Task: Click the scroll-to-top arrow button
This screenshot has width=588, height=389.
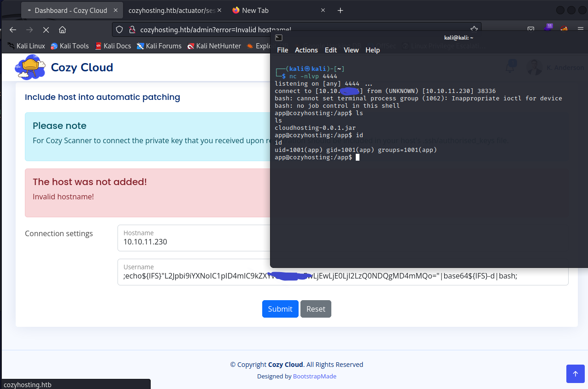Action: [x=575, y=374]
